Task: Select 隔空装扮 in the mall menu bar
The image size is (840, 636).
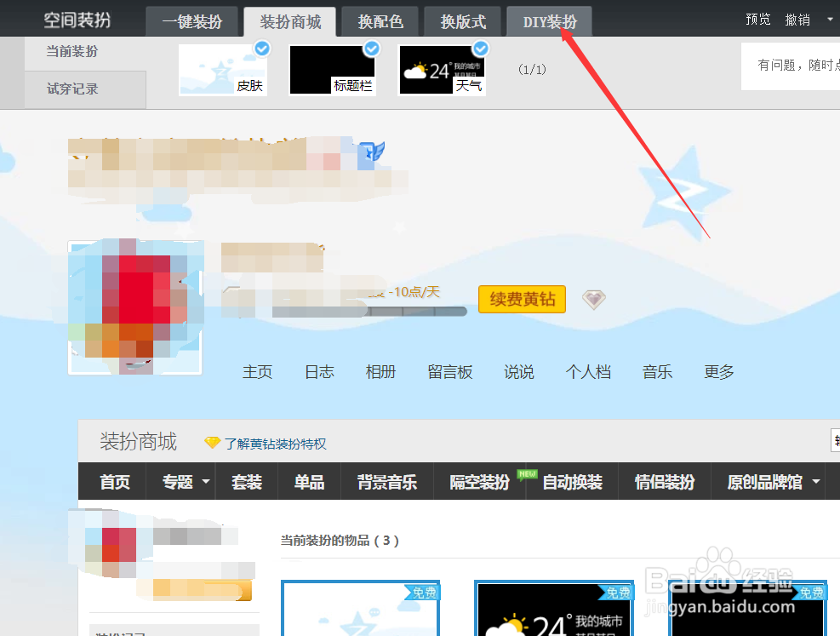Action: pos(479,482)
